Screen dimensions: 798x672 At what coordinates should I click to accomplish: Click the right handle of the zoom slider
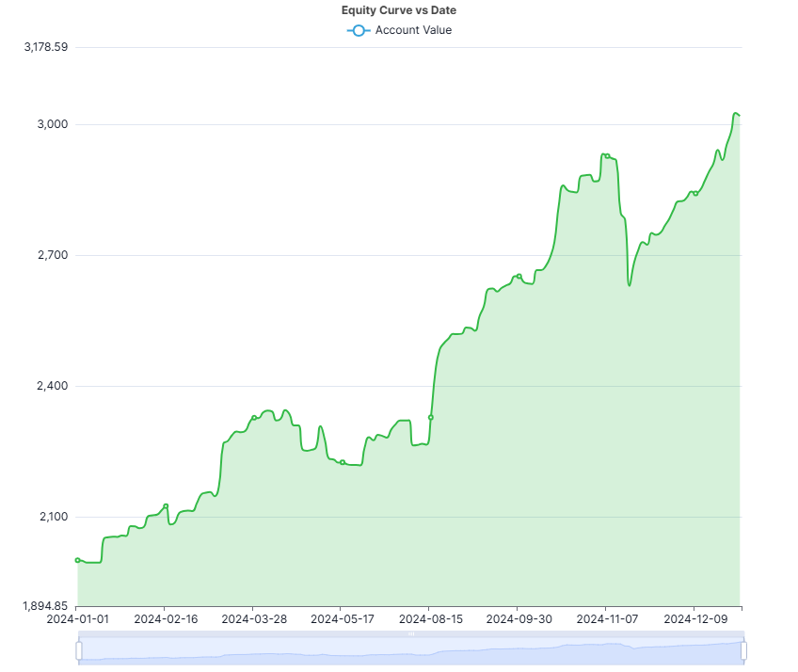coord(743,650)
